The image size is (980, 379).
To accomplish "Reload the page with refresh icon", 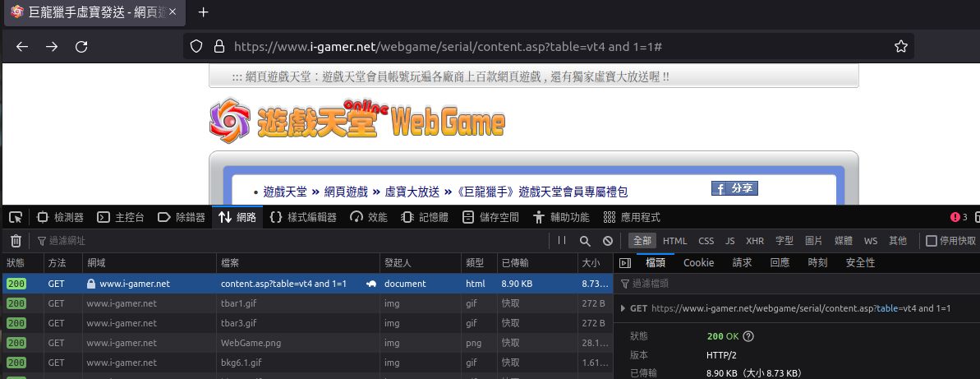I will click(x=81, y=46).
